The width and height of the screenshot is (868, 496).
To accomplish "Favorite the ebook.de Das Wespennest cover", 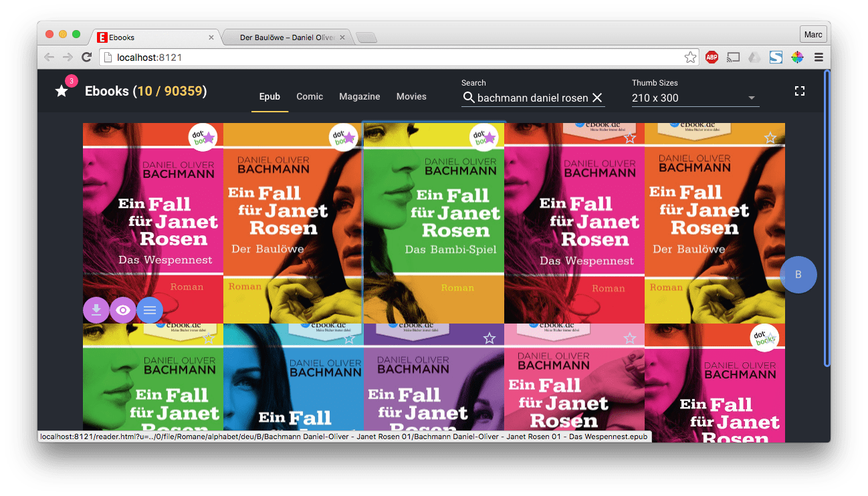I will coord(629,138).
